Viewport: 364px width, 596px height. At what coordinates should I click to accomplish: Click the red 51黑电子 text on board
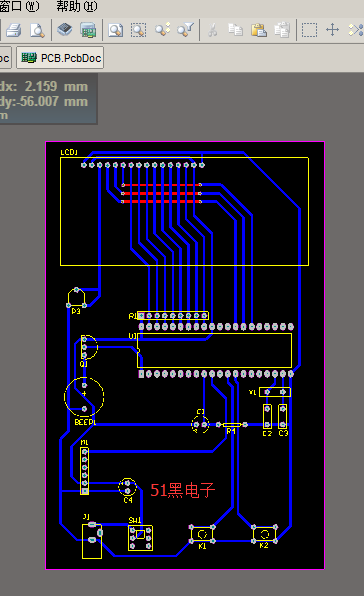[x=183, y=490]
